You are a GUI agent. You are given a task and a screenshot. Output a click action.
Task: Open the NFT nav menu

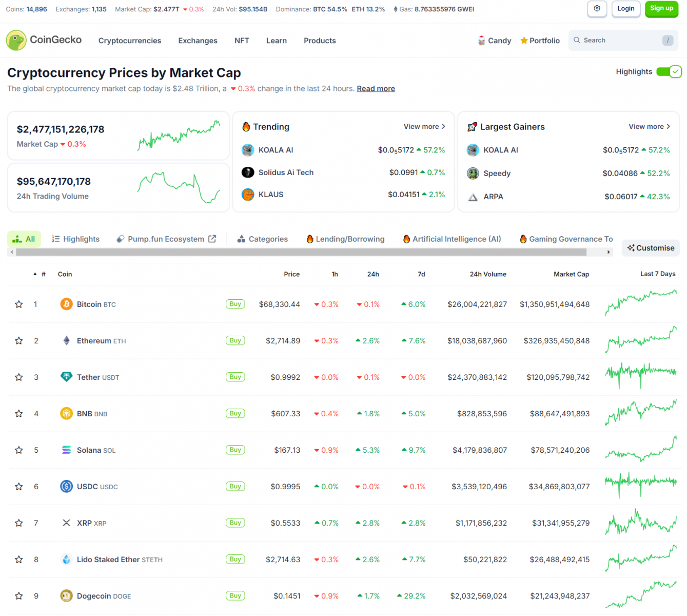pyautogui.click(x=242, y=41)
